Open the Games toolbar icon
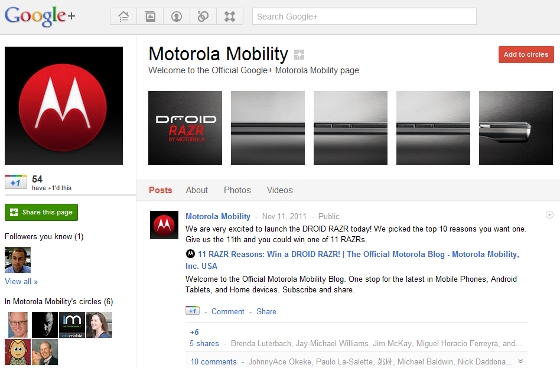560x368 pixels. (x=229, y=16)
